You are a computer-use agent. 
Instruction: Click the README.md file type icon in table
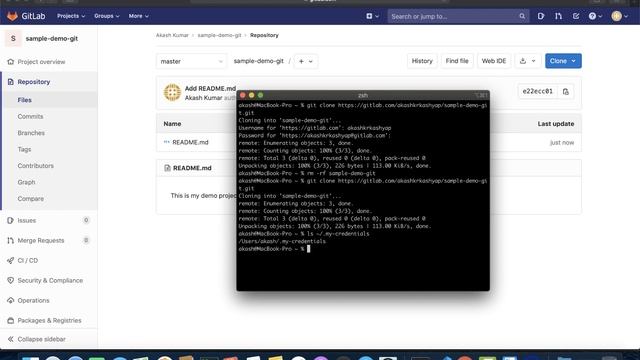pyautogui.click(x=167, y=142)
